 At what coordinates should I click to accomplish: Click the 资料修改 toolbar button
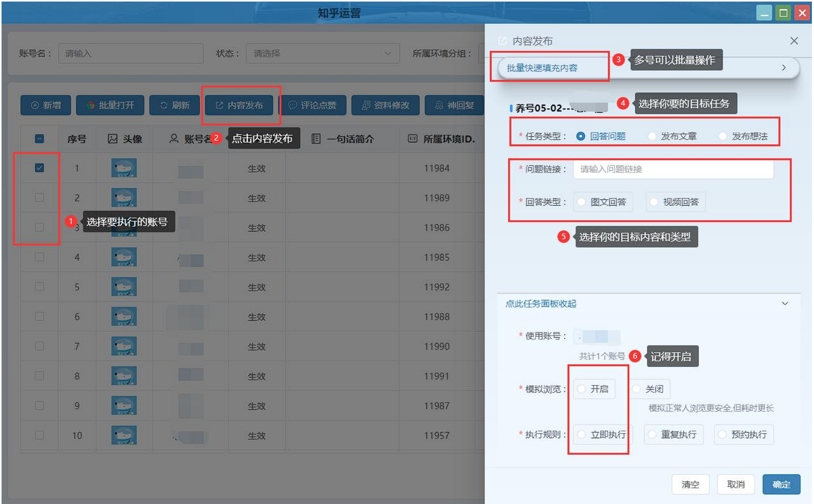[385, 105]
